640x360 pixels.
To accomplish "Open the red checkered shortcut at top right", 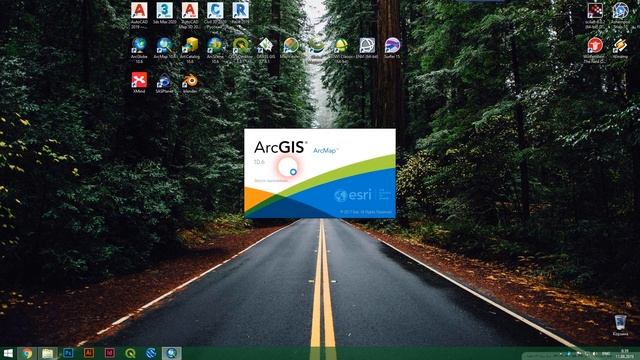I will point(595,16).
